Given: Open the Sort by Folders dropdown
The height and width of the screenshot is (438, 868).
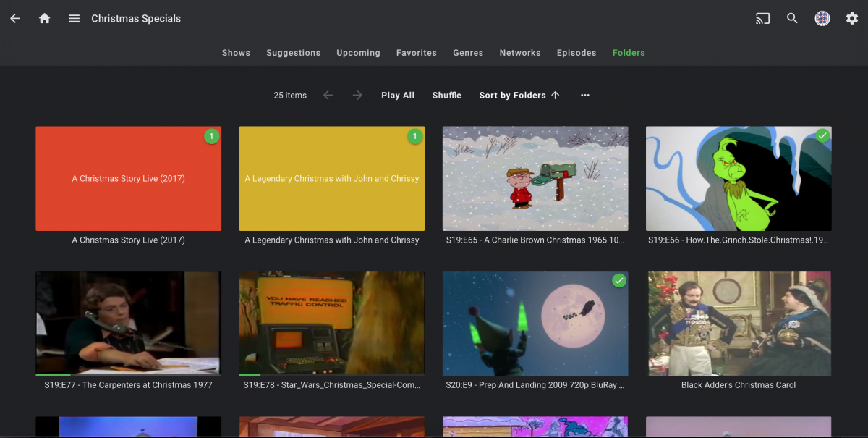Looking at the screenshot, I should (519, 96).
